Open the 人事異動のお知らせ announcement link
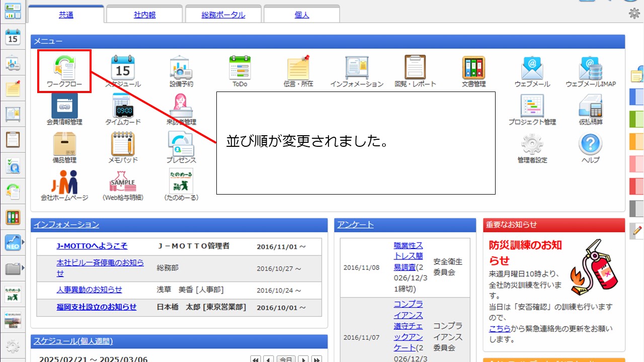This screenshot has height=362, width=644. [x=89, y=290]
